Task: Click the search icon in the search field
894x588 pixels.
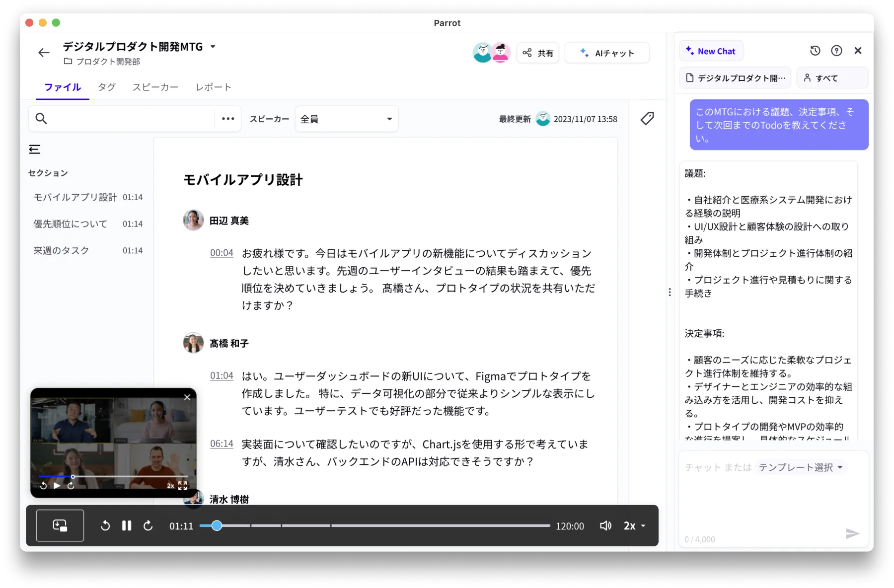Action: coord(42,119)
